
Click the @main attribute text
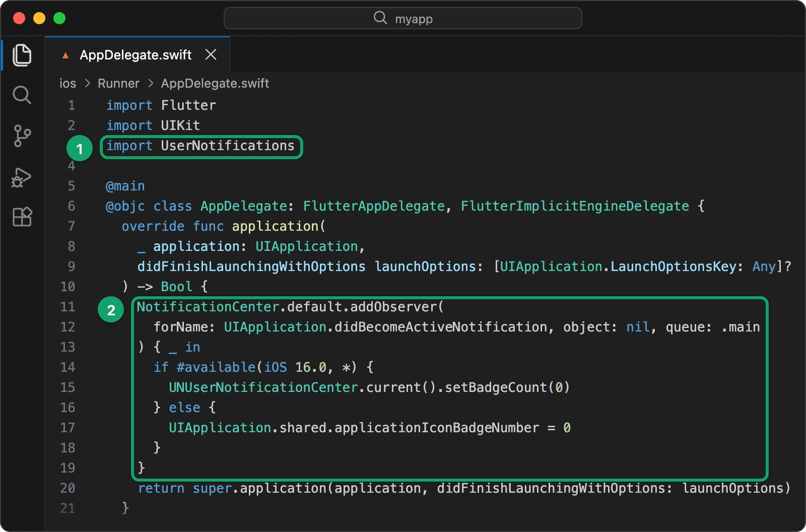(125, 186)
